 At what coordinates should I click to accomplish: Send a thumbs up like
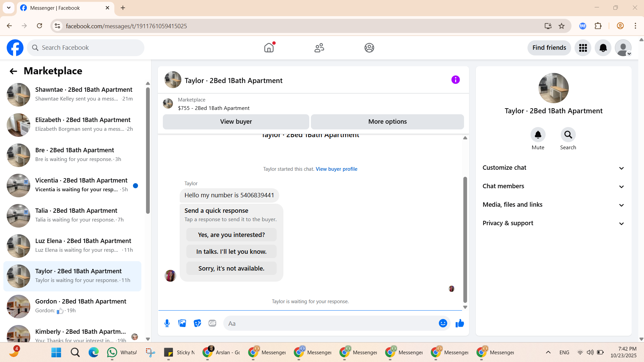460,323
